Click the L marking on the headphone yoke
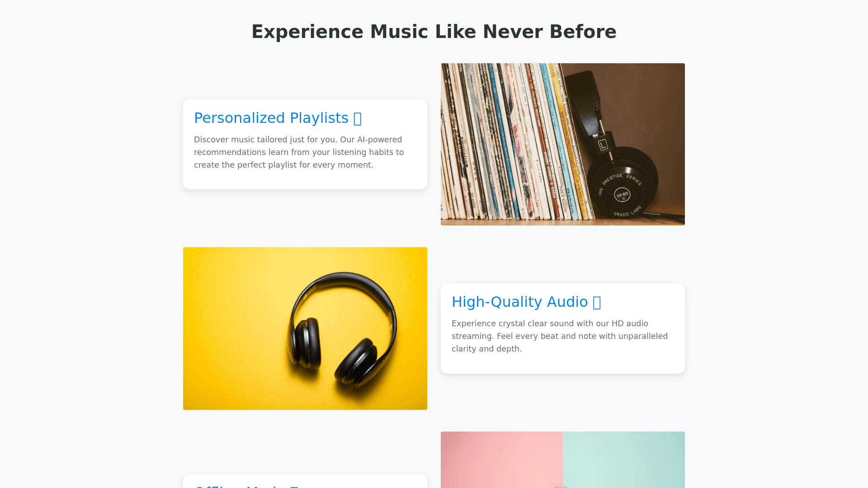868x488 pixels. [603, 145]
